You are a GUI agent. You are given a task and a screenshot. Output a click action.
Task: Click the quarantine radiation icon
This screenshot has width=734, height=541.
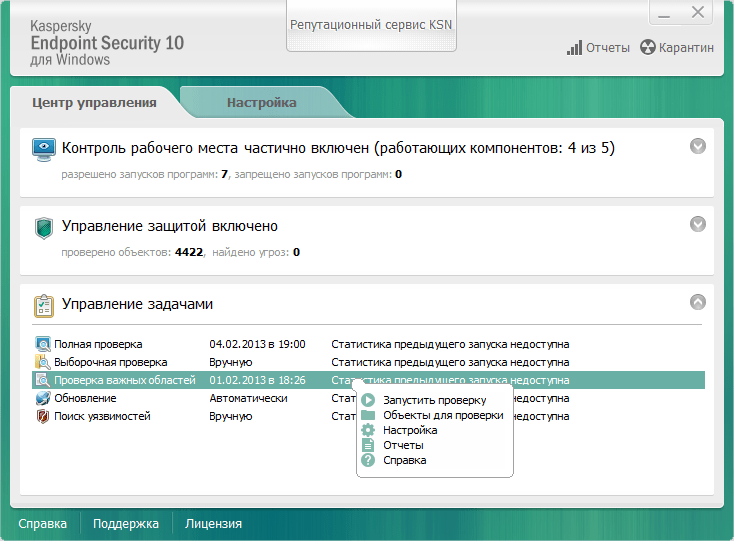tap(647, 47)
